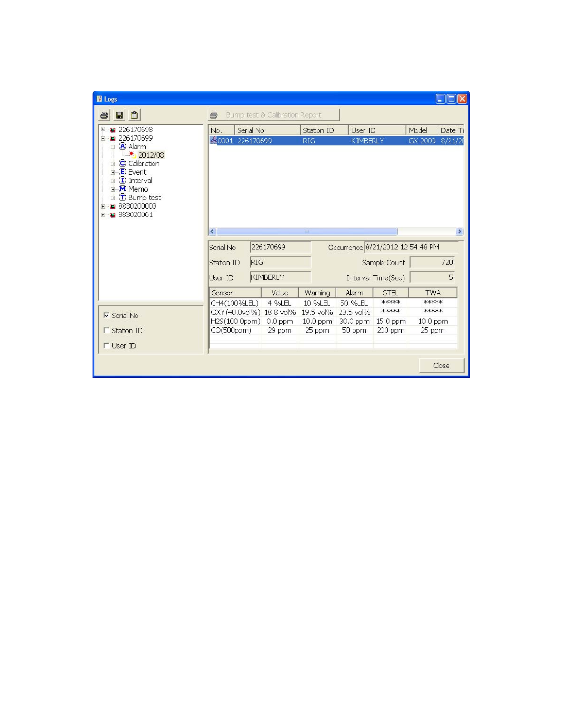Click the Memo 'M' circle icon
Image resolution: width=563 pixels, height=728 pixels.
[x=122, y=189]
